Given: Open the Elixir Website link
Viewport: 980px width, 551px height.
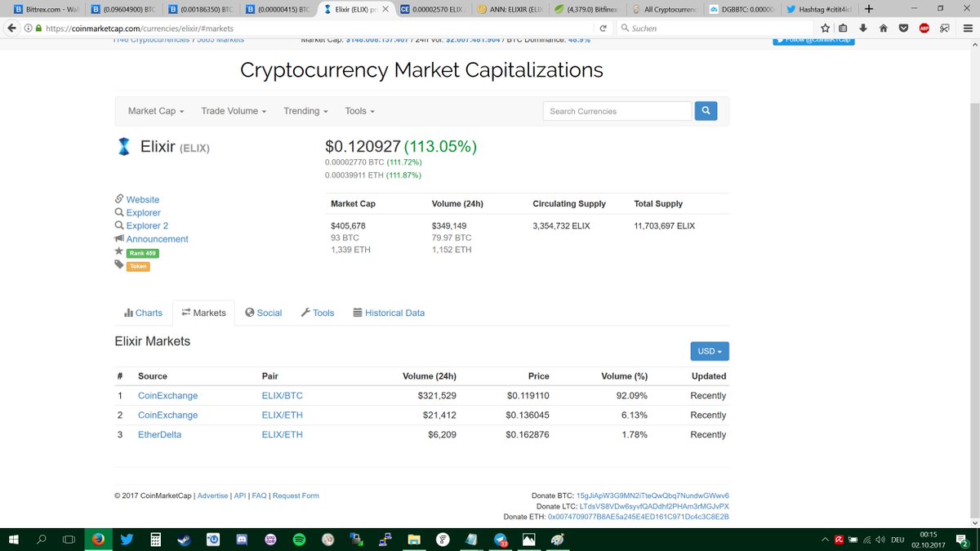Looking at the screenshot, I should (143, 200).
